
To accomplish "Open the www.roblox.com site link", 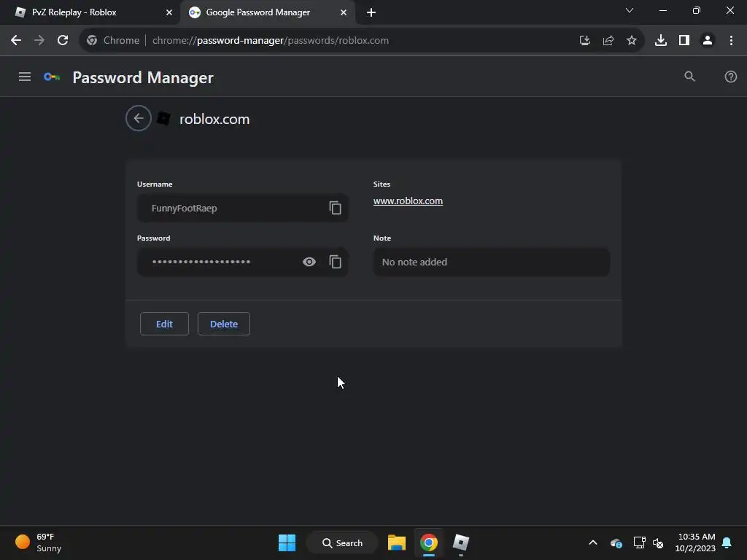I will (408, 201).
